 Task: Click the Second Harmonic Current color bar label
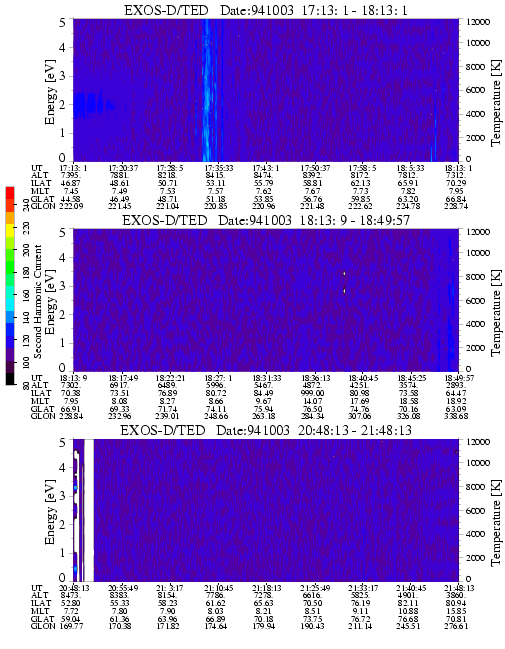(x=38, y=301)
